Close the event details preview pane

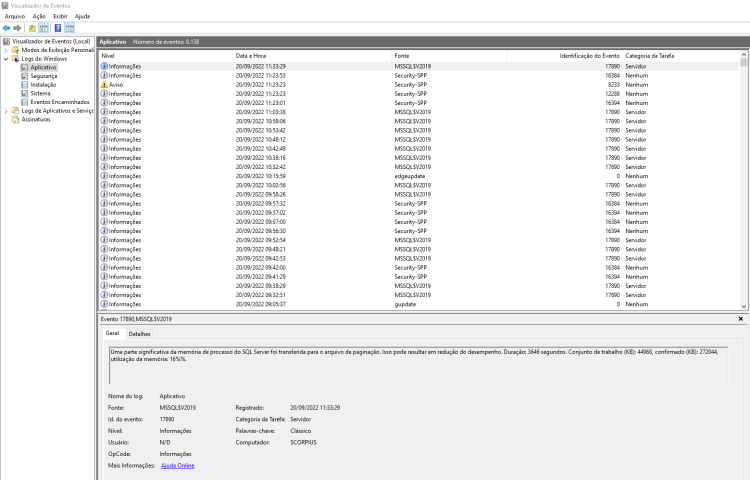pos(741,319)
